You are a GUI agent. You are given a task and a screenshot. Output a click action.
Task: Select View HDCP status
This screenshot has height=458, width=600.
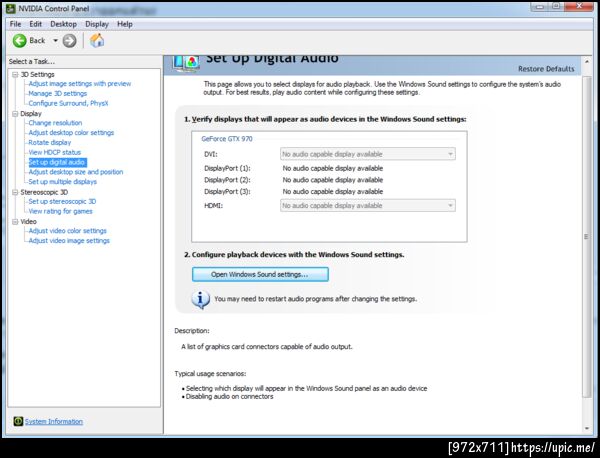click(55, 152)
